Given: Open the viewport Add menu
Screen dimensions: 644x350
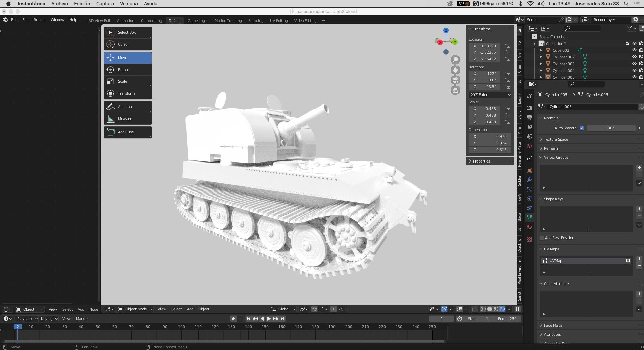Looking at the screenshot, I should 190,309.
